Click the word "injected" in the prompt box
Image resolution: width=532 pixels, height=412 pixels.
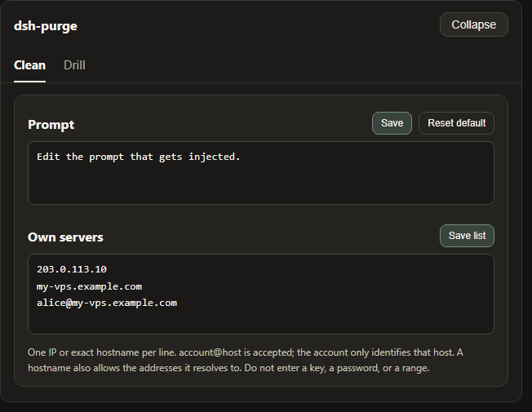[214, 157]
